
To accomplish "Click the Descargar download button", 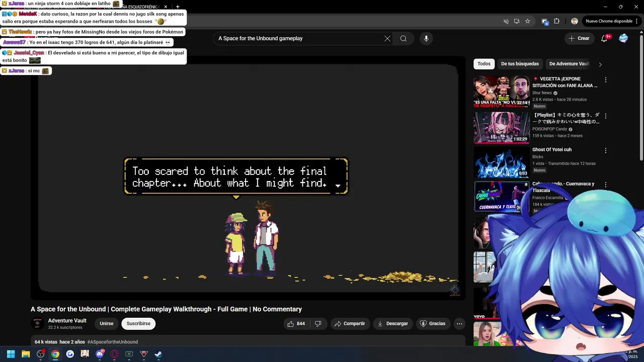I will [392, 324].
